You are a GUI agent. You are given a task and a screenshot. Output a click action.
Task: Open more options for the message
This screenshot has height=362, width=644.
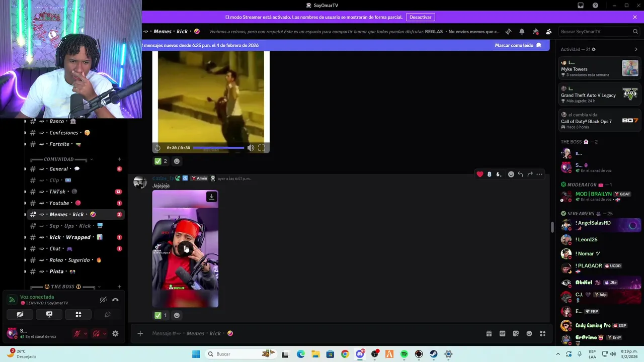[x=539, y=174]
